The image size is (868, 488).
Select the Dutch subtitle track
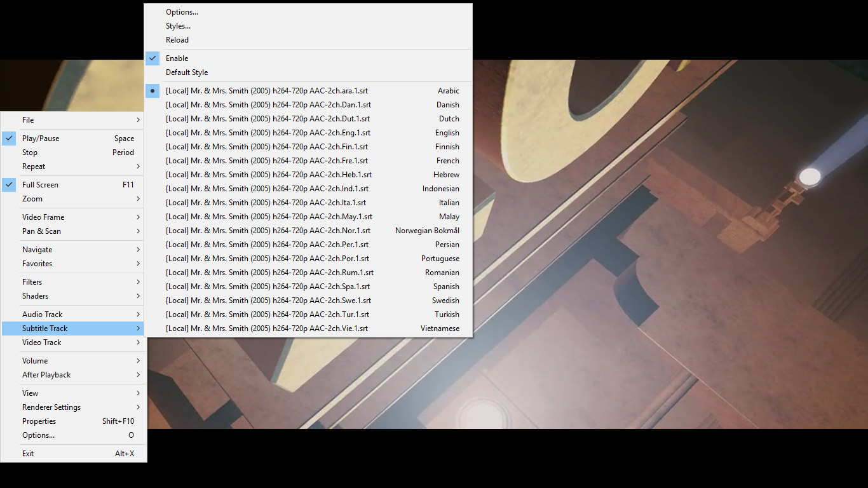click(x=308, y=119)
